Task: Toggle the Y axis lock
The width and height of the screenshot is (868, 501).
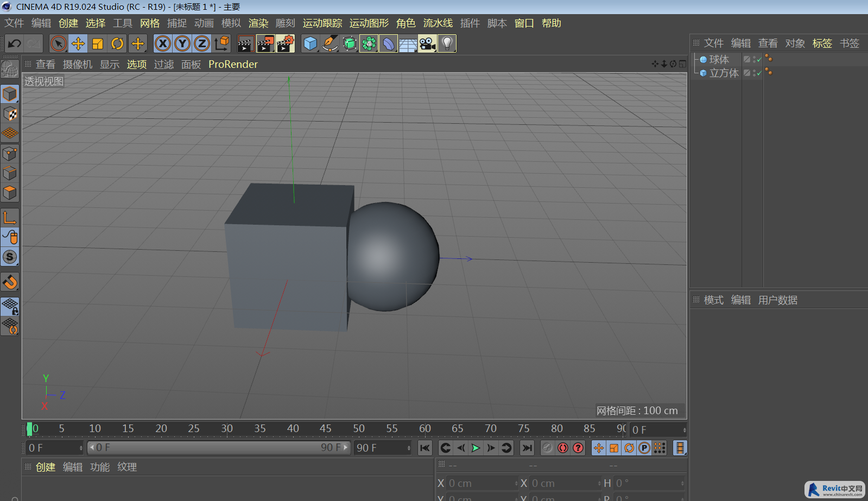Action: pyautogui.click(x=182, y=43)
